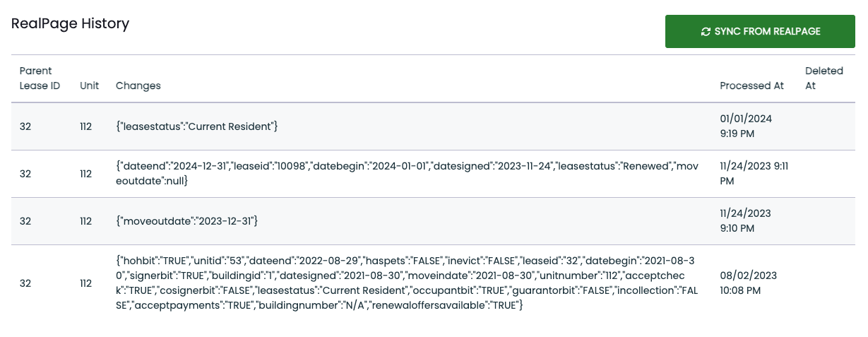Click unit 112 in the 08/02/2023 row

tap(86, 283)
